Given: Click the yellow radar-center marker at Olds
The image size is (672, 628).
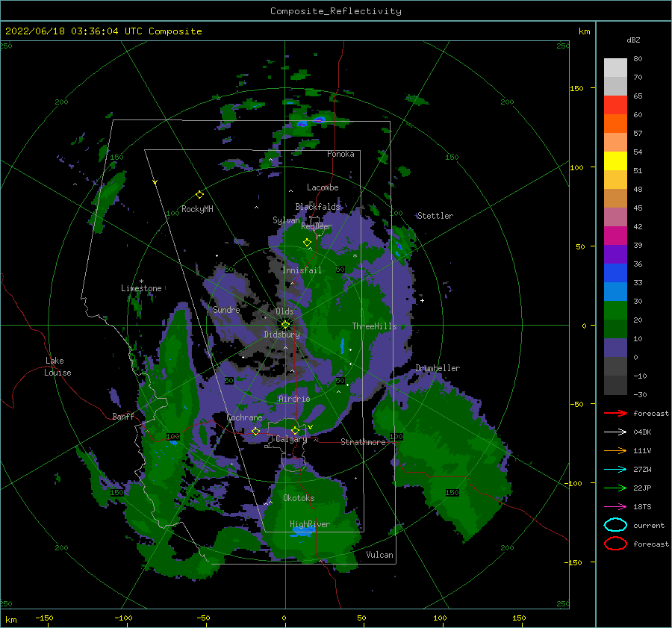Looking at the screenshot, I should tap(285, 325).
